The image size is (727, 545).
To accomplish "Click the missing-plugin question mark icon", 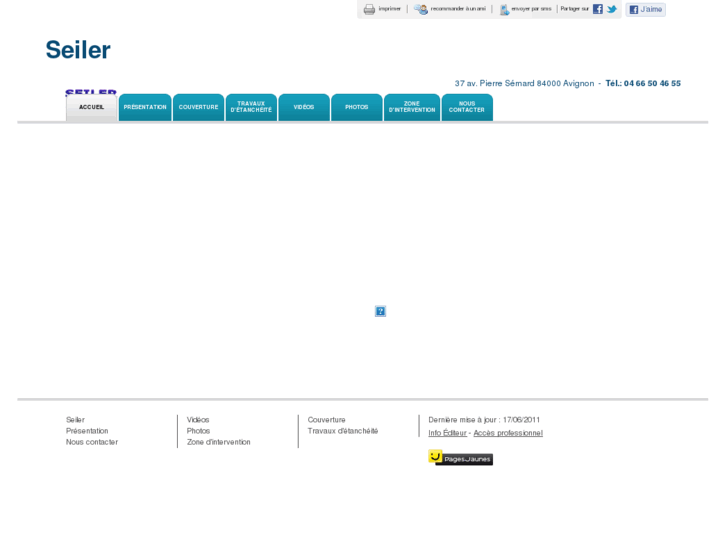I will 380,311.
